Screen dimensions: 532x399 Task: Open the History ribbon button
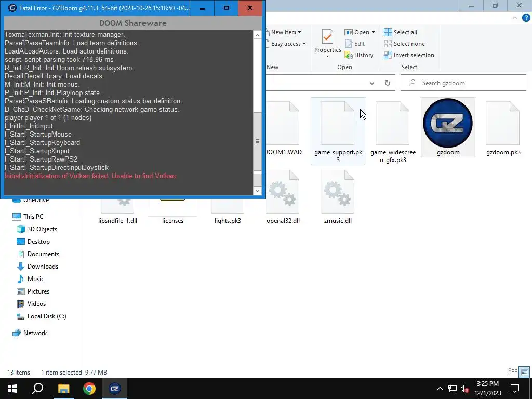click(359, 55)
